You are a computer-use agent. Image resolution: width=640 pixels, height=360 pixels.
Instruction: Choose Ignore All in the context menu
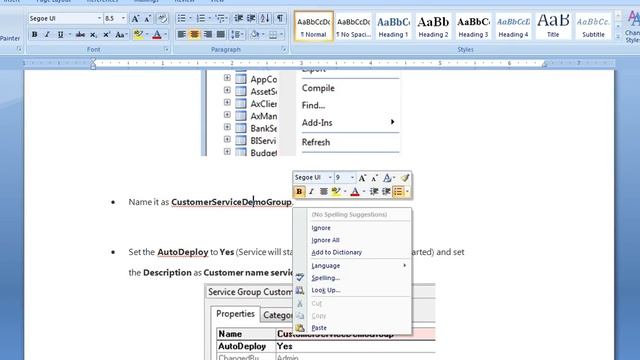(325, 240)
